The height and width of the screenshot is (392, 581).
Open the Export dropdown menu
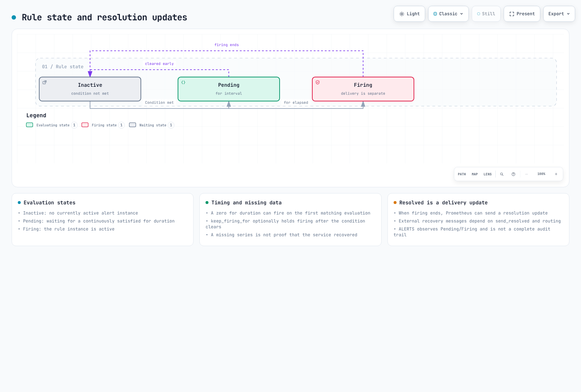pos(559,14)
